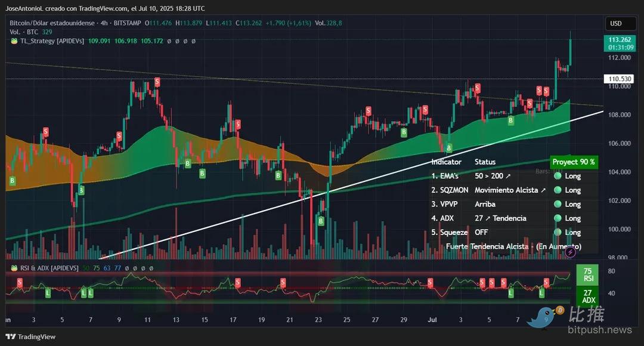Click the 110.530 horizontal line price label
This screenshot has width=644, height=346.
pyautogui.click(x=620, y=79)
